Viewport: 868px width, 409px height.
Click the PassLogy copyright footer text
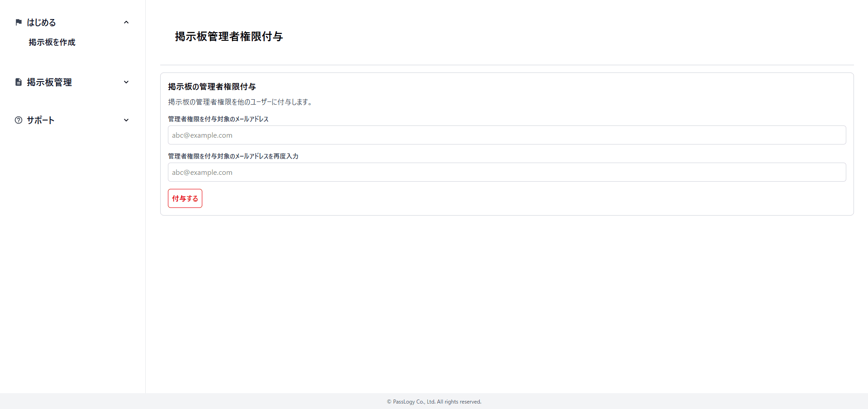(434, 402)
